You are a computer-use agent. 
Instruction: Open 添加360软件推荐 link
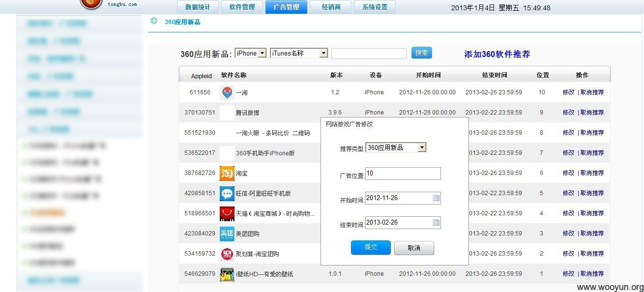(x=497, y=54)
